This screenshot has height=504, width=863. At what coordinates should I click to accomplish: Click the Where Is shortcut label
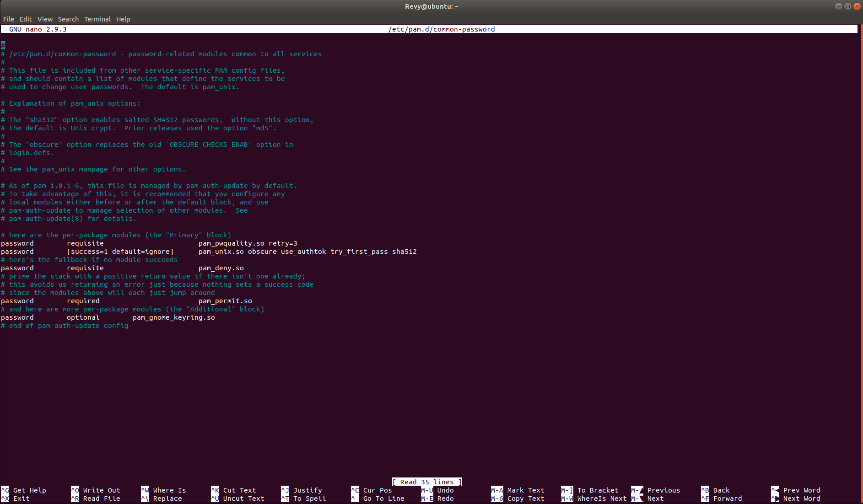169,490
